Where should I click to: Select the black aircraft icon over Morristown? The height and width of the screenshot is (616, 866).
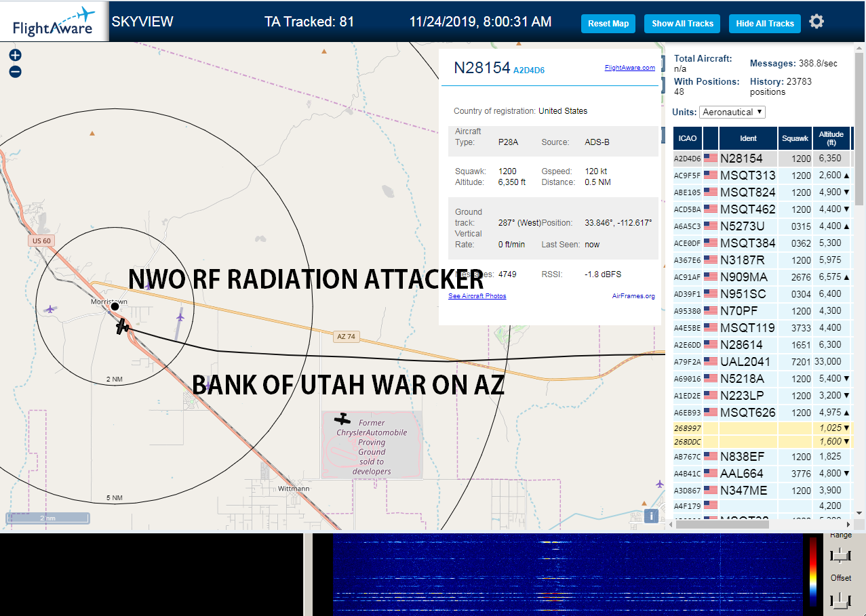pos(122,327)
